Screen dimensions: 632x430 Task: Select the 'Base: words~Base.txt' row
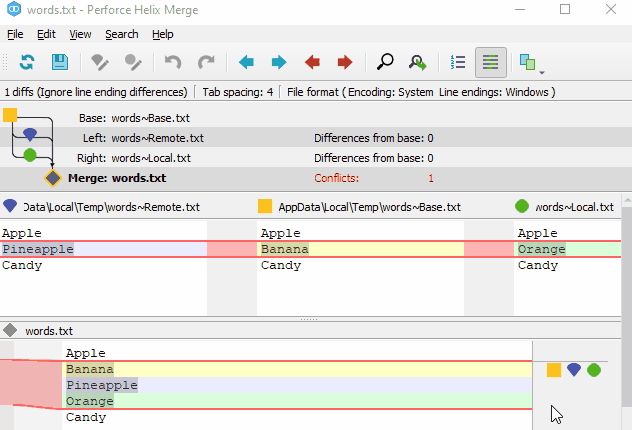316,118
